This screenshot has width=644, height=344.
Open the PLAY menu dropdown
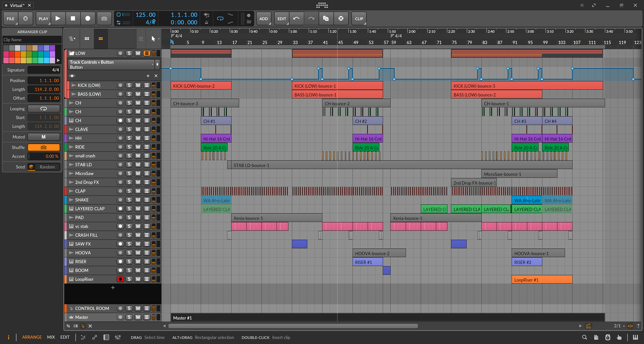point(43,18)
